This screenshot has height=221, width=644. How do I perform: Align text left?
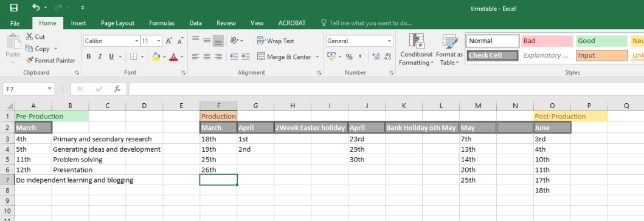pyautogui.click(x=196, y=56)
